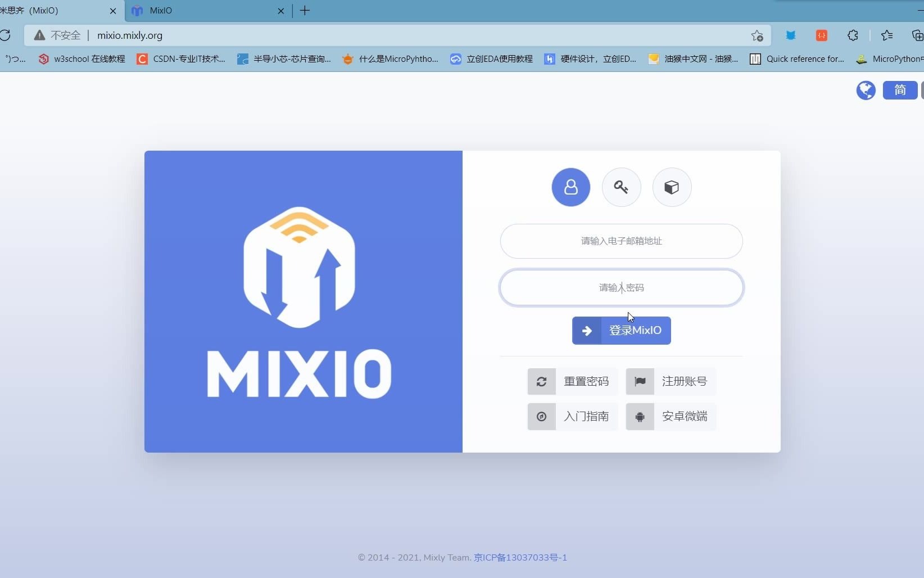Image resolution: width=924 pixels, height=578 pixels.
Task: Click the MIXIO logo image
Action: [299, 302]
